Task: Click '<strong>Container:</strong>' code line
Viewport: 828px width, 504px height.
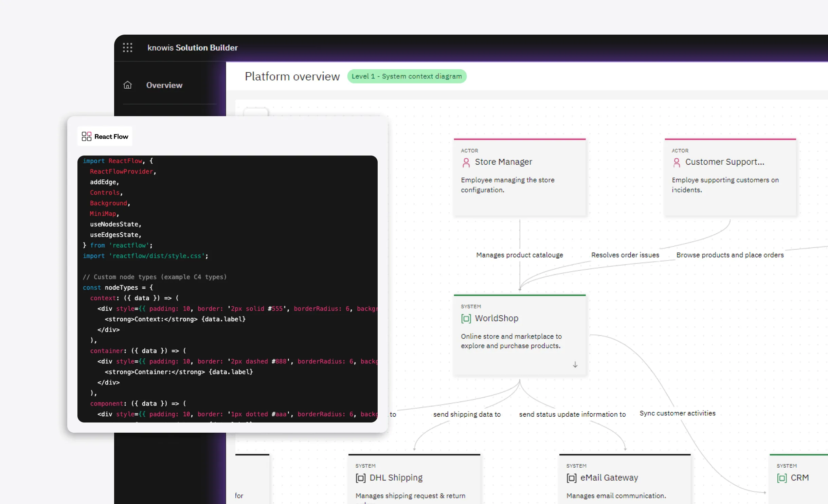Action: click(x=179, y=372)
